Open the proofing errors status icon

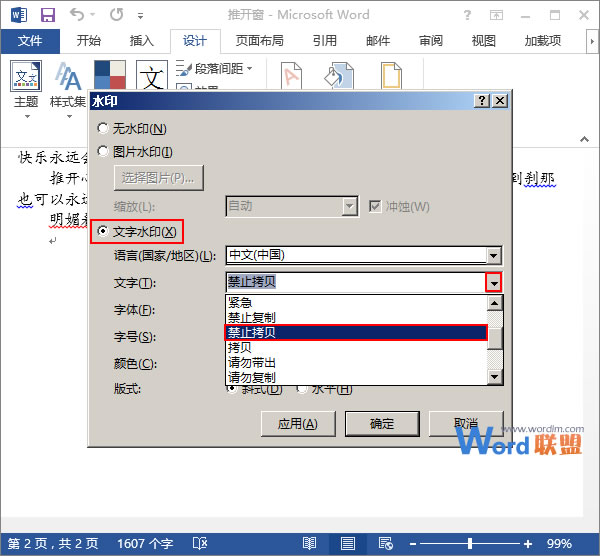pyautogui.click(x=200, y=543)
